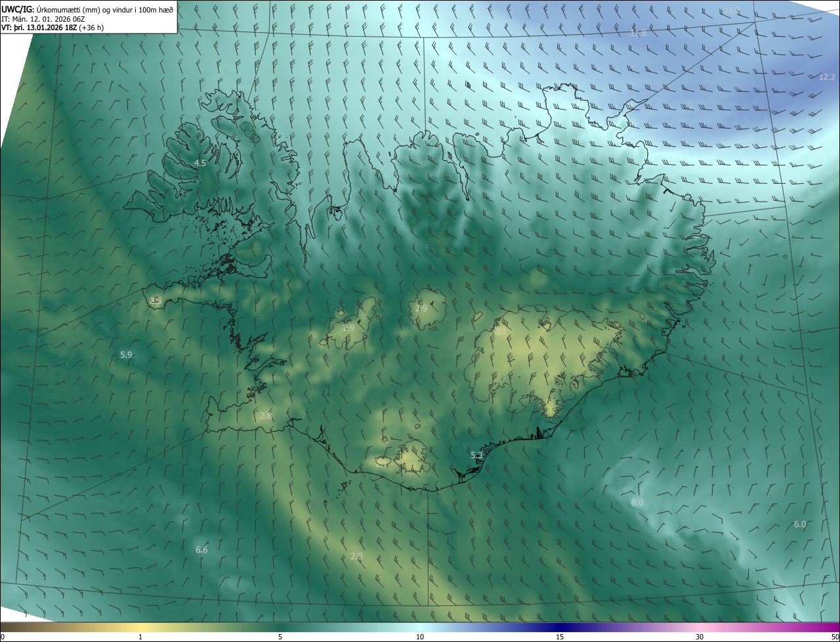
Task: Click the 2.1 value on the map
Action: [x=501, y=332]
